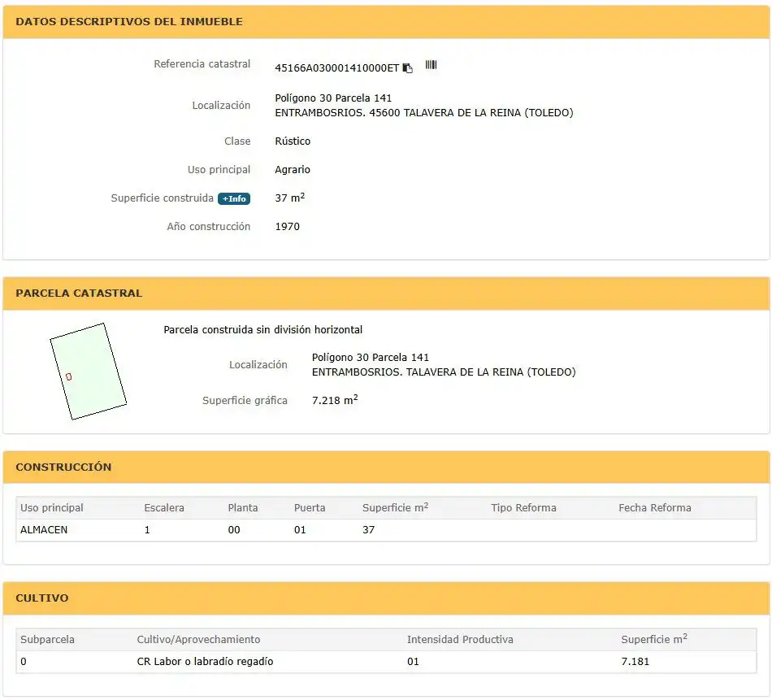The height and width of the screenshot is (700, 772).
Task: Open the parcel shape thumbnail map
Action: click(88, 371)
